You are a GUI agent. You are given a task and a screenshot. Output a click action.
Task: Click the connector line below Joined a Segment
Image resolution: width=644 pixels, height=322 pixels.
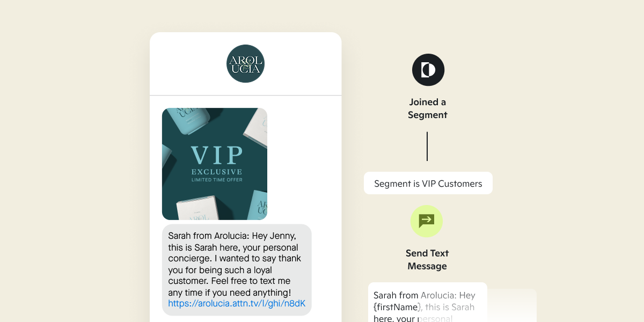tap(427, 146)
